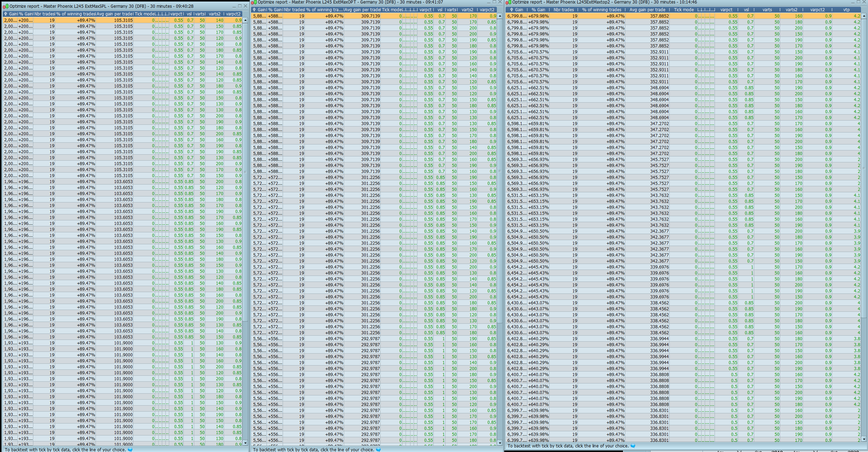Click 'varts2' header in ExitMaxSPL report

click(x=215, y=14)
